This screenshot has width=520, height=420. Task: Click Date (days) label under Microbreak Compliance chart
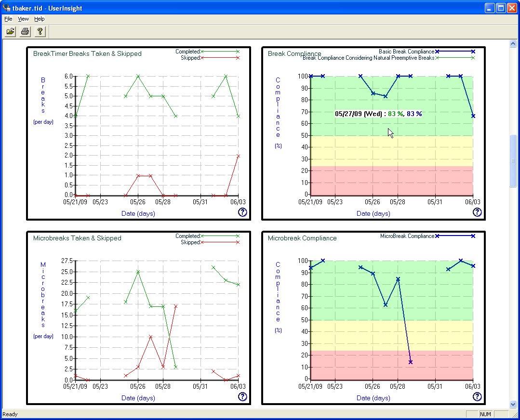373,398
